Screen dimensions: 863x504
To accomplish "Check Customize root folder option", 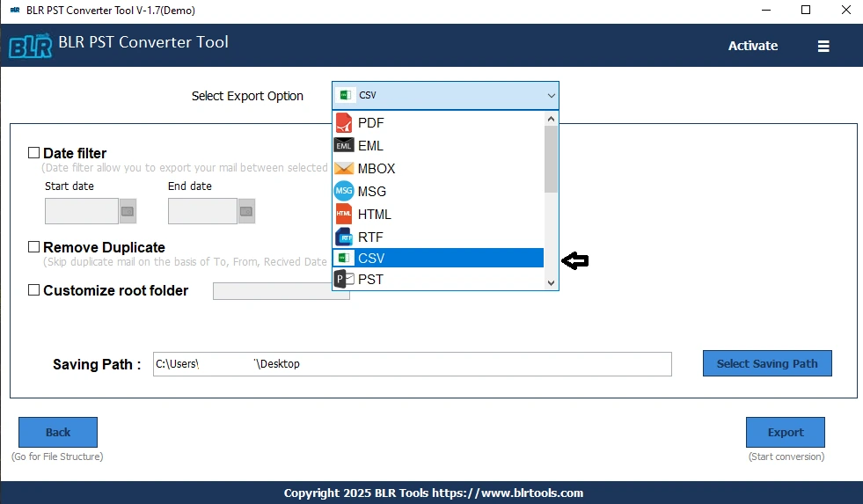I will pyautogui.click(x=33, y=289).
